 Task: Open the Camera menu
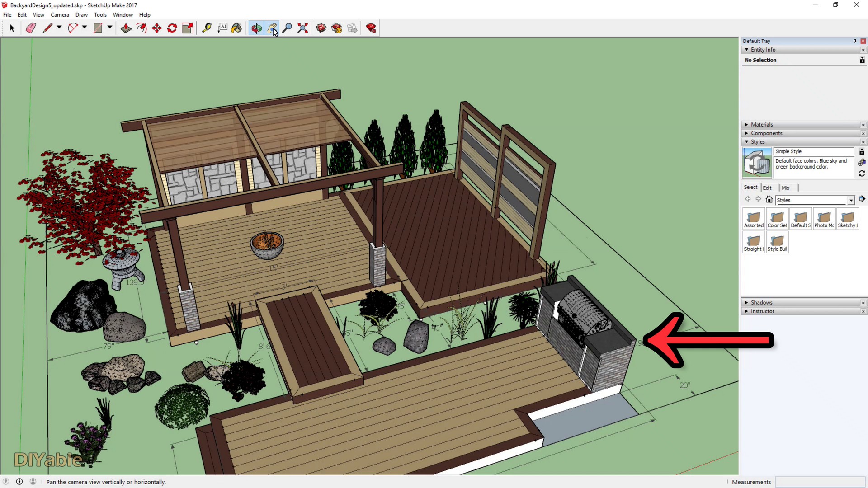point(60,15)
